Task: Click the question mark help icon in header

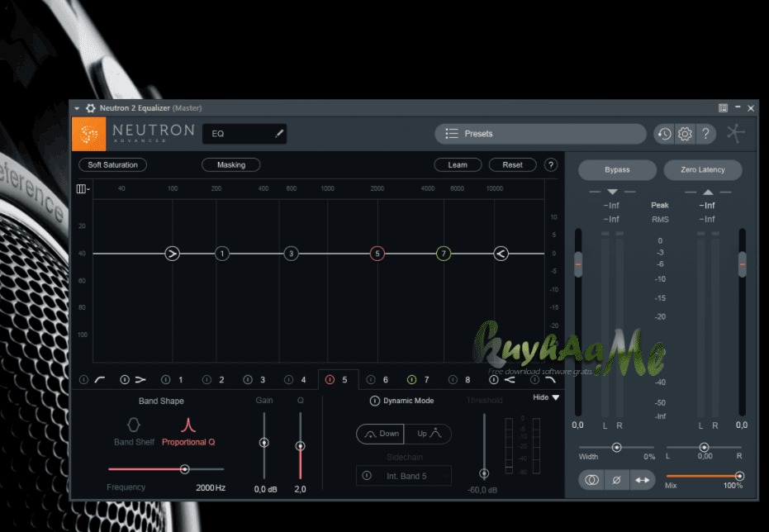Action: coord(705,134)
